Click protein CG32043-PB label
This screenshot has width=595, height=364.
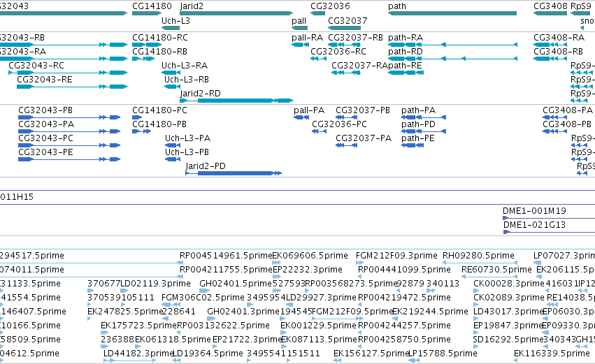tap(45, 110)
